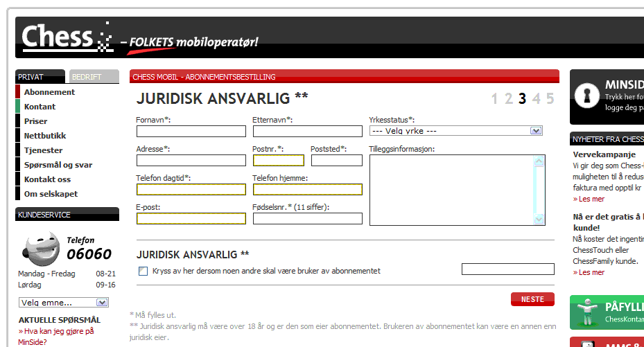Image resolution: width=644 pixels, height=347 pixels.
Task: Click the AKTUELLE SPØRSMÅL heading
Action: [60, 320]
